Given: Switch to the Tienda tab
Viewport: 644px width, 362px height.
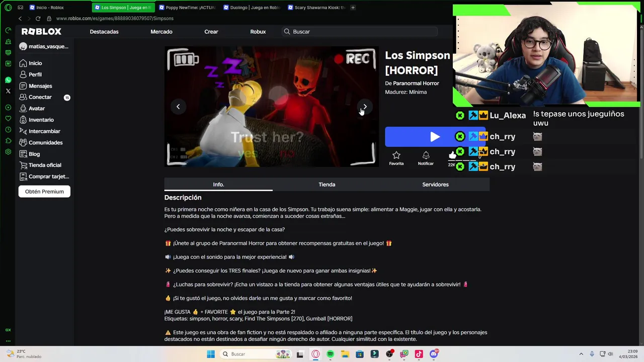Looking at the screenshot, I should [x=327, y=185].
